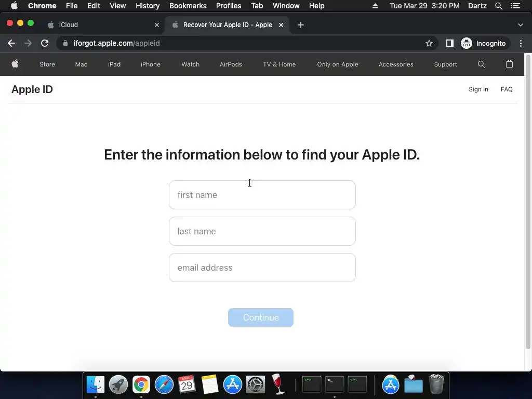
Task: Open the Window menu
Action: pyautogui.click(x=286, y=6)
